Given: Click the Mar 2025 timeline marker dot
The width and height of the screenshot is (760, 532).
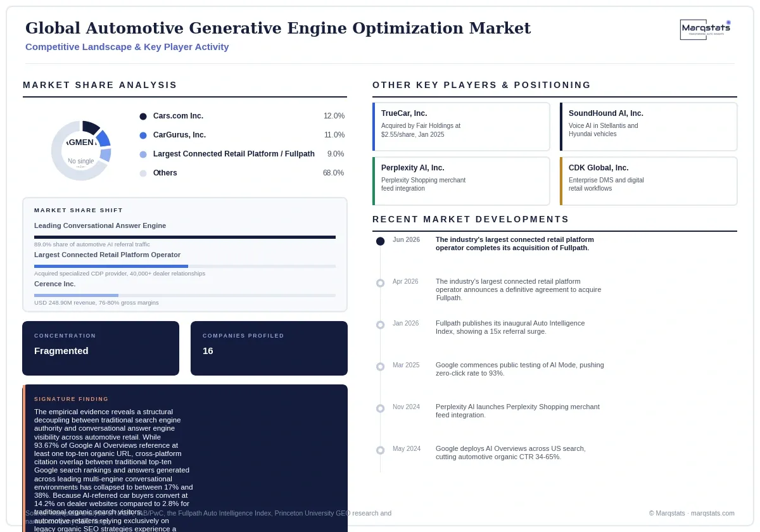Looking at the screenshot, I should point(380,367).
